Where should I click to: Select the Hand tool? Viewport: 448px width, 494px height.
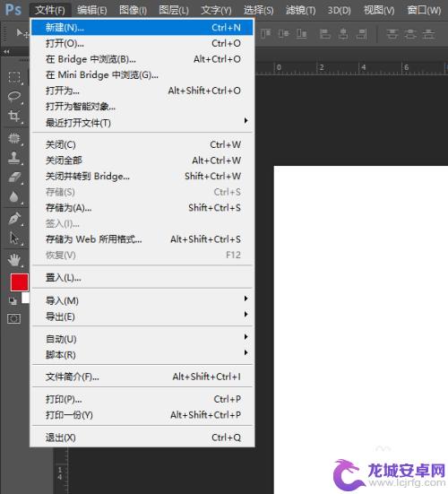[14, 260]
